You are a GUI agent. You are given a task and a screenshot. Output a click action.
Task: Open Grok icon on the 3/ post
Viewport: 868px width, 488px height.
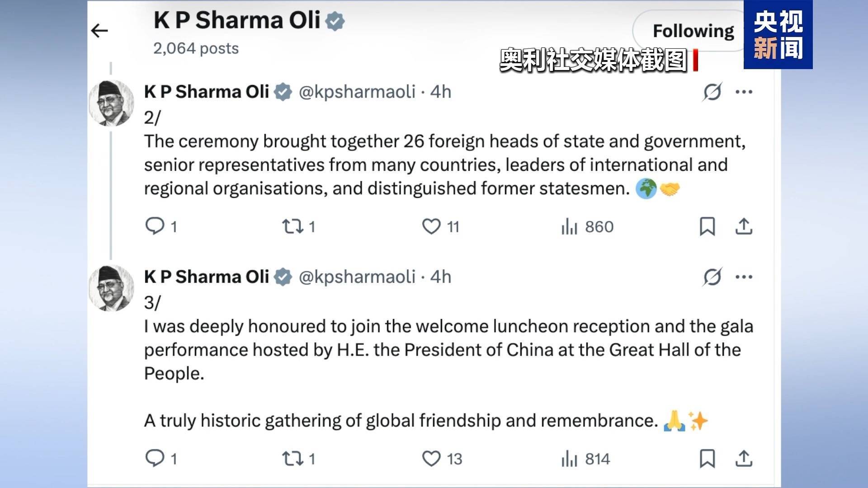tap(712, 277)
